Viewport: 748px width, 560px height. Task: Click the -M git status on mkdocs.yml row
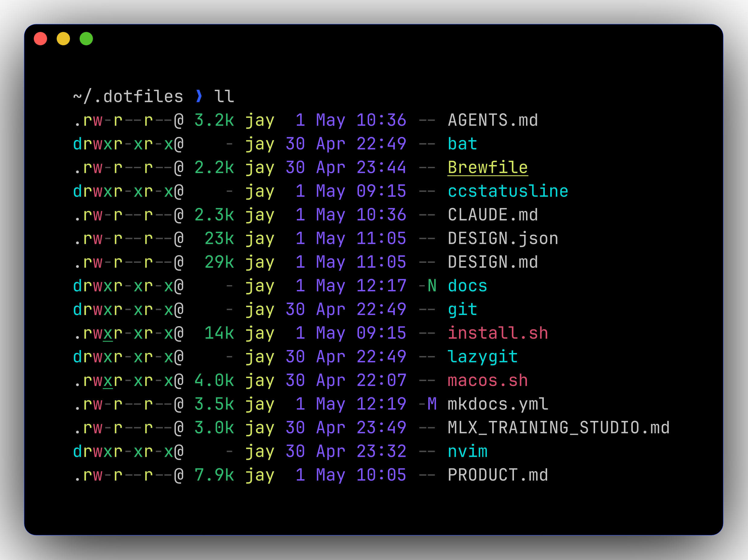coord(428,404)
